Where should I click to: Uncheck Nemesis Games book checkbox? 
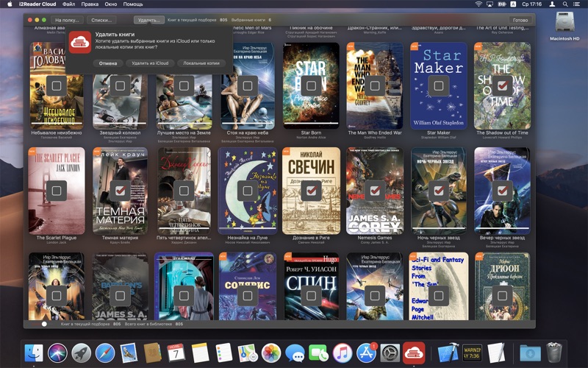(375, 191)
